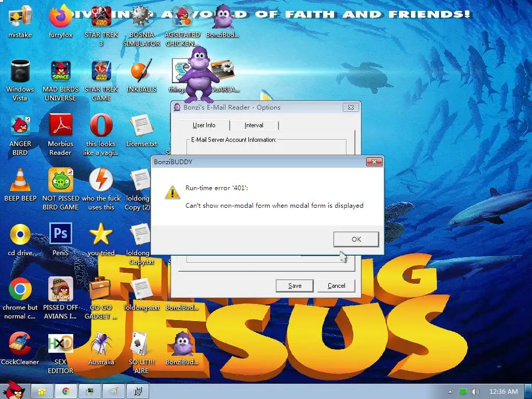Open the HxD hex editor icon
Image resolution: width=532 pixels, height=399 pixels.
[x=60, y=353]
